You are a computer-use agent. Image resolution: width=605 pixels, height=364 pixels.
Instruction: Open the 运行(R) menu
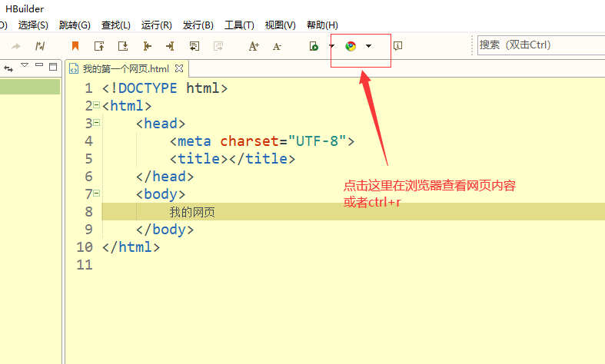tap(157, 25)
